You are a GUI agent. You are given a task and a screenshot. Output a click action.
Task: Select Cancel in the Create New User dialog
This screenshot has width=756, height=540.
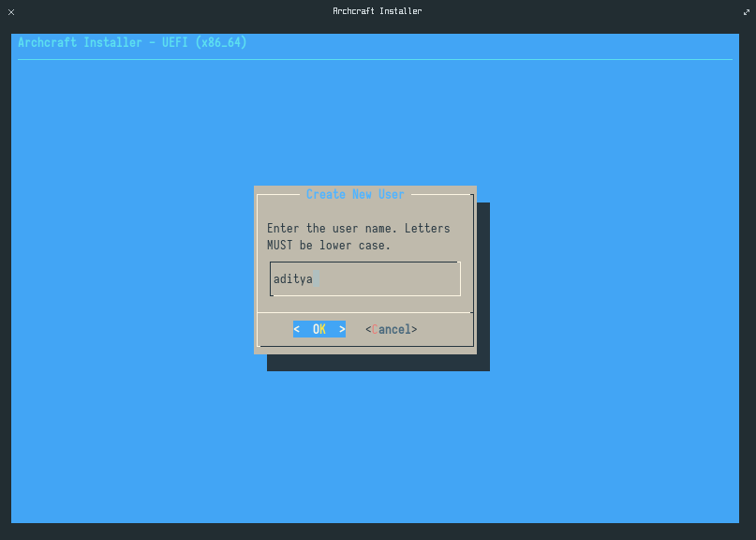[391, 330]
